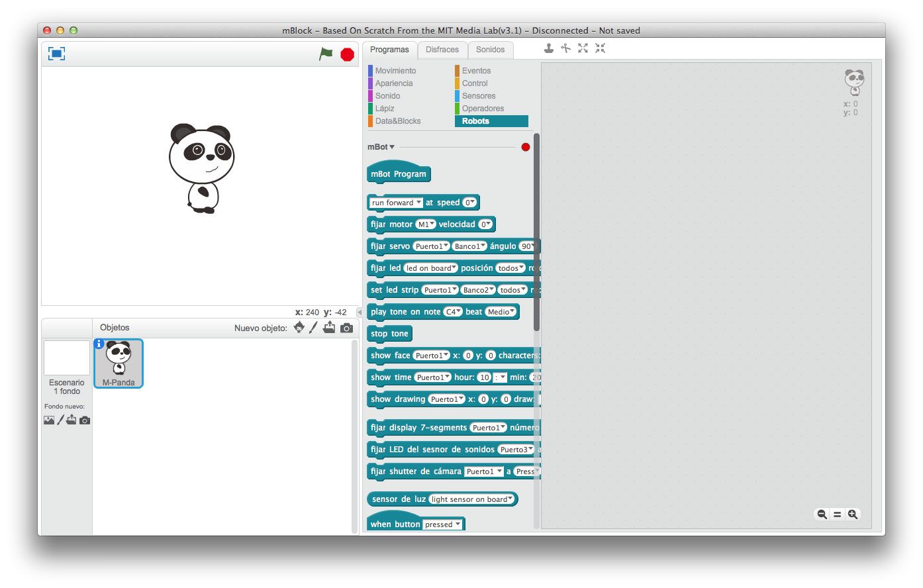Open the Sensores block category
This screenshot has width=923, height=588.
[479, 96]
